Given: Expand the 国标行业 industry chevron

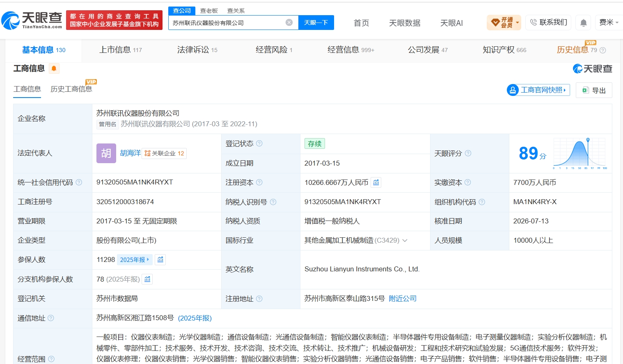Looking at the screenshot, I should 405,241.
